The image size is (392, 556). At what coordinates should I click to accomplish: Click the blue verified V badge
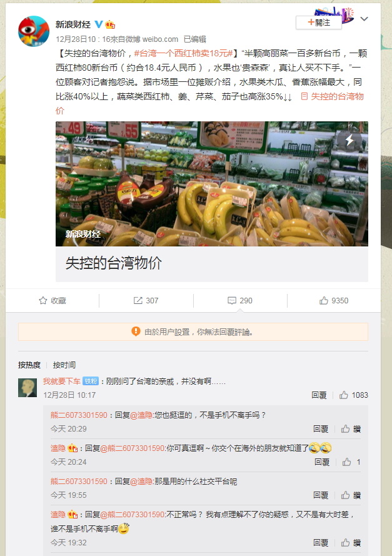point(99,24)
